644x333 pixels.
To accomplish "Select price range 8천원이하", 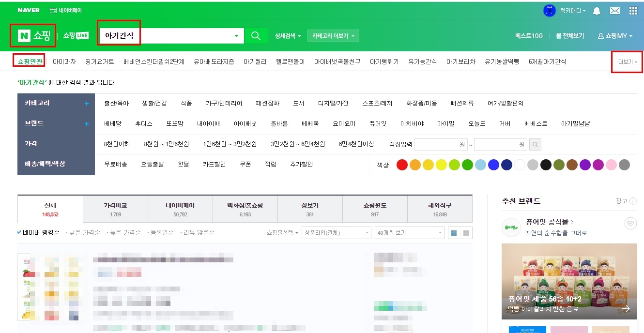I will pyautogui.click(x=117, y=144).
